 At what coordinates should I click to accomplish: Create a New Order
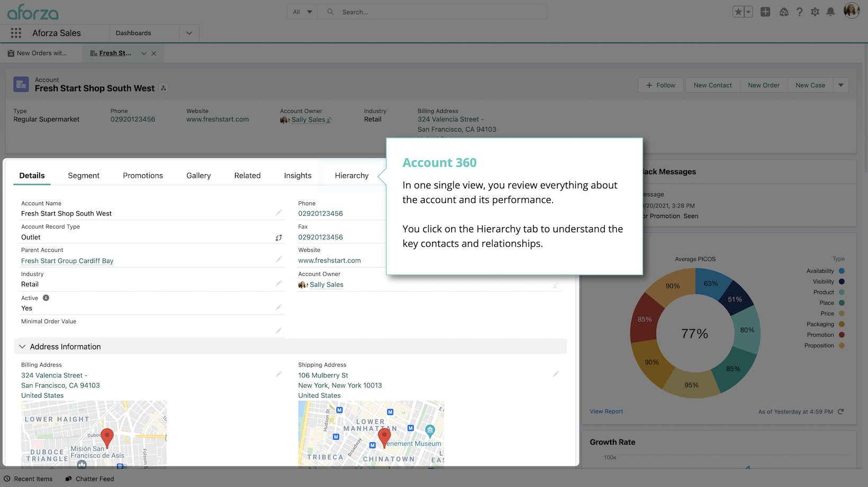coord(764,85)
